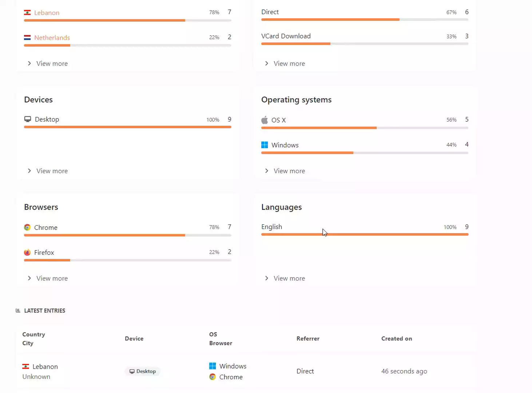
Task: Click the 46 seconds ago timestamp
Action: click(404, 371)
